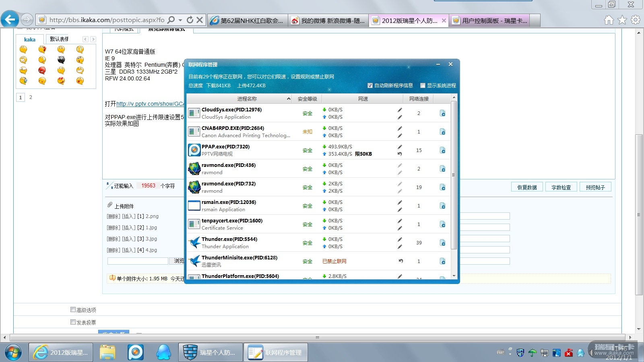Open the 瑞星个人防 taskbar window

pos(211,352)
